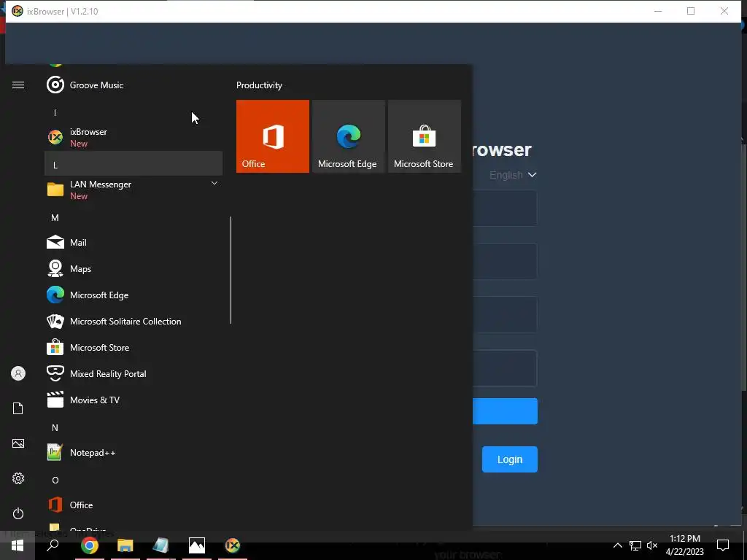Open File Explorer from the taskbar

click(x=125, y=545)
